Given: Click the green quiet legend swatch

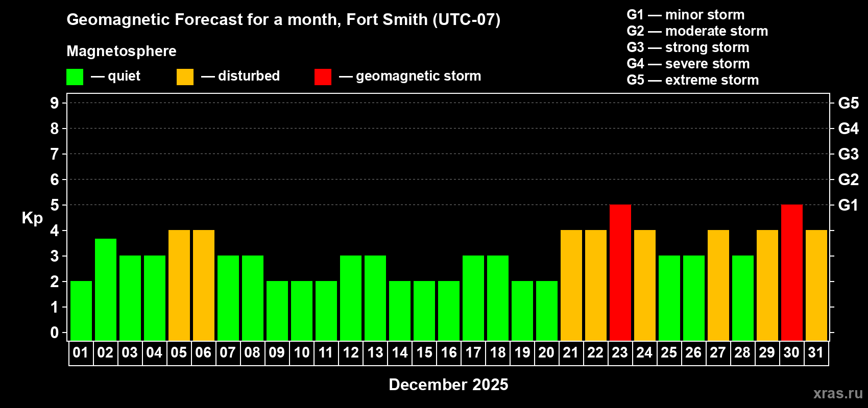Looking at the screenshot, I should click(x=75, y=77).
